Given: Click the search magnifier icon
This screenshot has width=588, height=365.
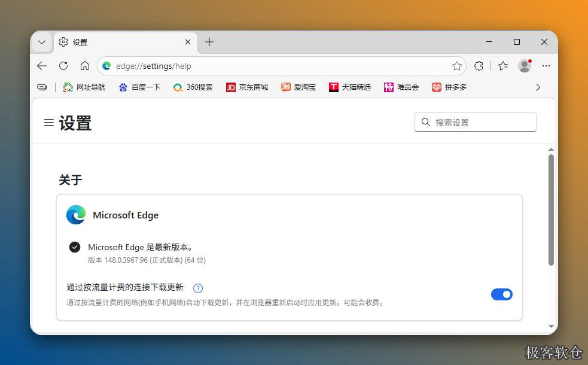Looking at the screenshot, I should [426, 122].
